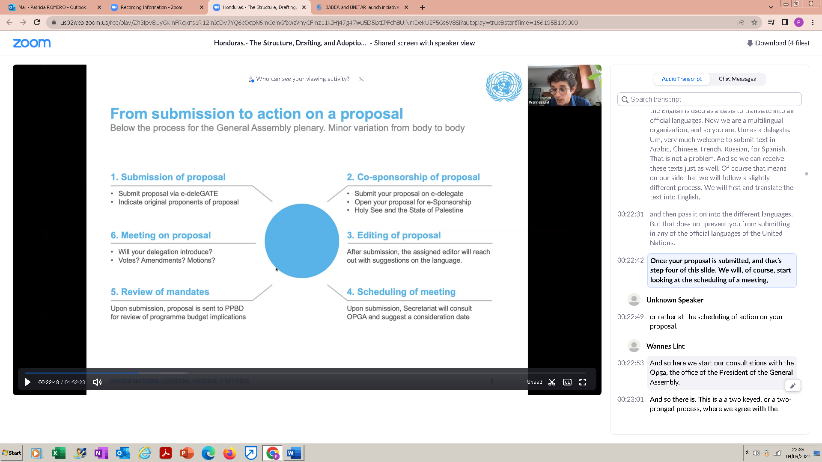
Task: Click the Zoom logo
Action: click(32, 43)
